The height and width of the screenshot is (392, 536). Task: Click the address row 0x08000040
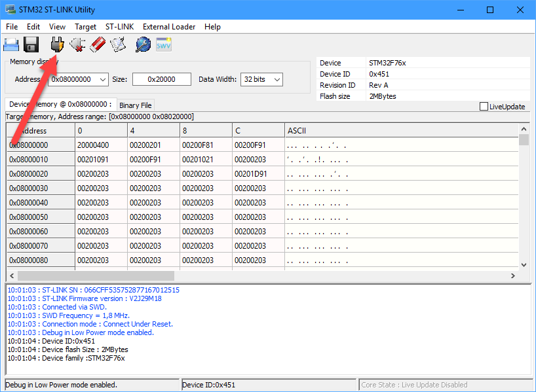pyautogui.click(x=41, y=202)
